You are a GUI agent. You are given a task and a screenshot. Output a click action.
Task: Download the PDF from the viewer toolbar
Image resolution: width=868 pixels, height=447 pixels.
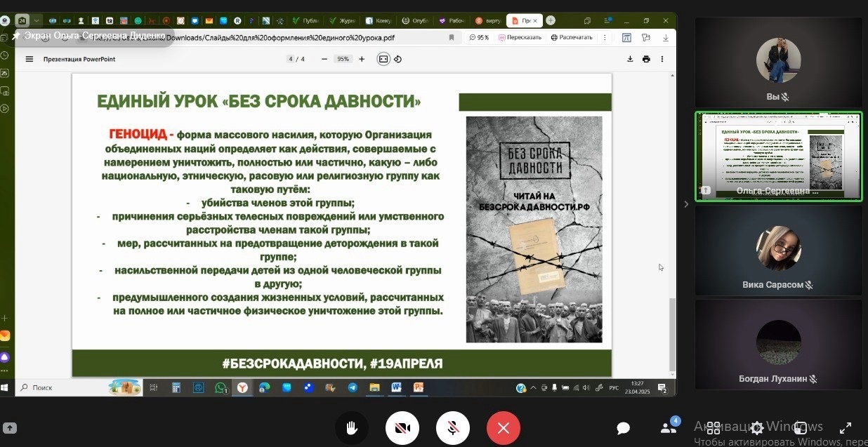coord(630,59)
